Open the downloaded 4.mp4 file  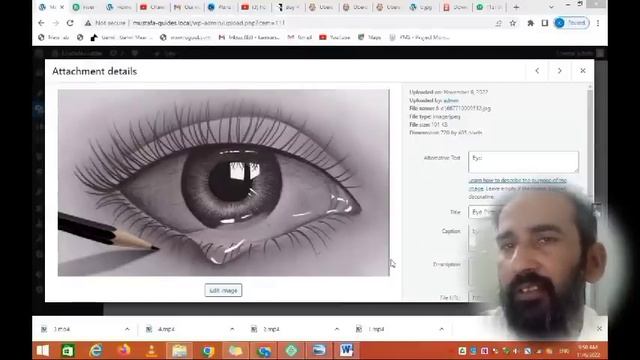click(x=165, y=329)
